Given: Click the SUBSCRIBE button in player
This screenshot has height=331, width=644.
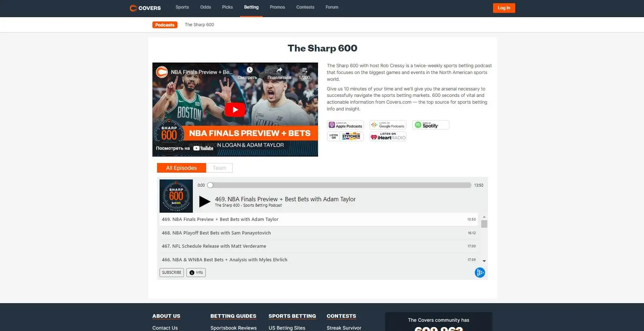Looking at the screenshot, I should (x=172, y=272).
